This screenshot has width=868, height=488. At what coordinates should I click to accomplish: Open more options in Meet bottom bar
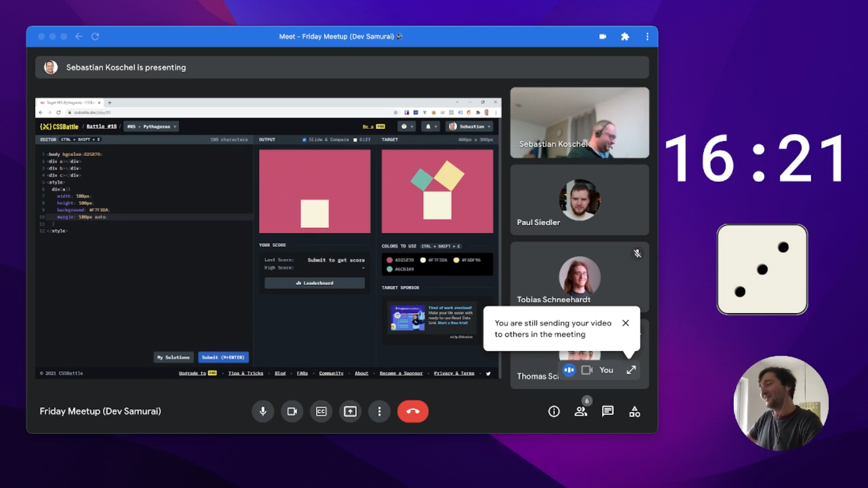click(379, 411)
